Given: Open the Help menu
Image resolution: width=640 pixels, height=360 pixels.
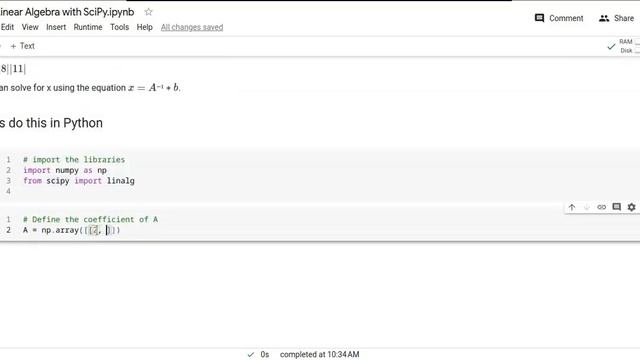Looking at the screenshot, I should (x=144, y=27).
